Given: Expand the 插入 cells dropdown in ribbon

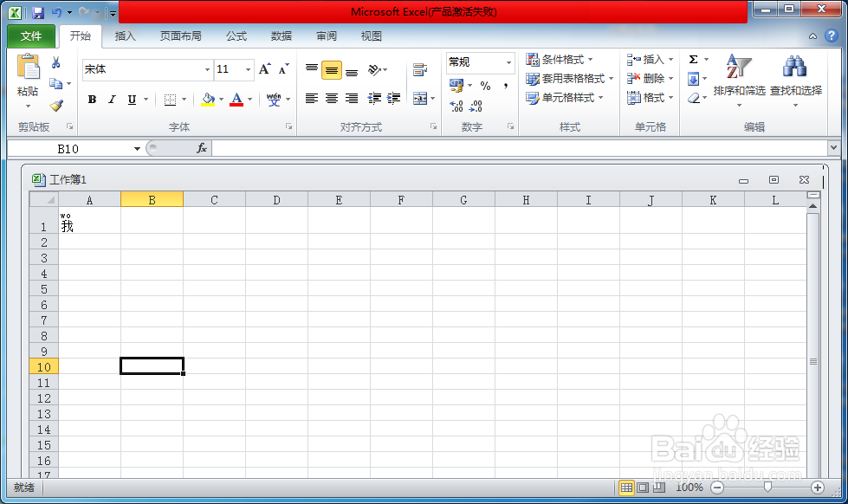Looking at the screenshot, I should [x=670, y=60].
